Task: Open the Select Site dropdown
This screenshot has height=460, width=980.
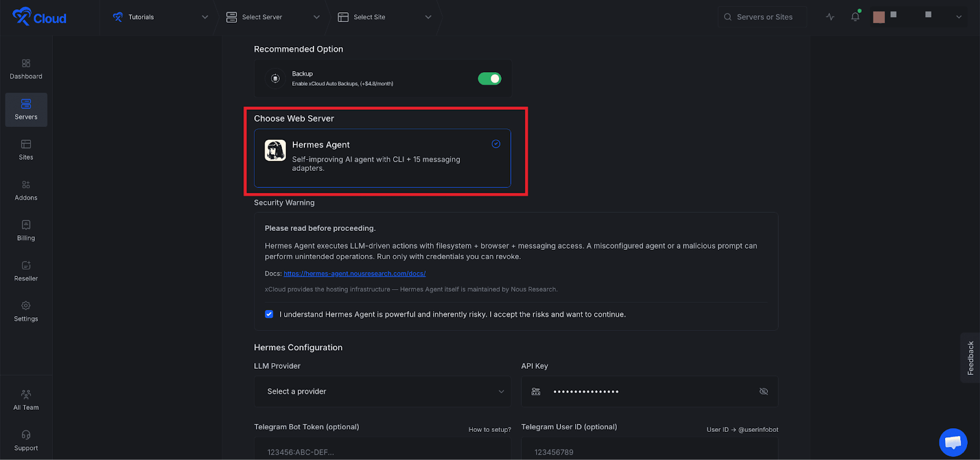Action: tap(385, 17)
